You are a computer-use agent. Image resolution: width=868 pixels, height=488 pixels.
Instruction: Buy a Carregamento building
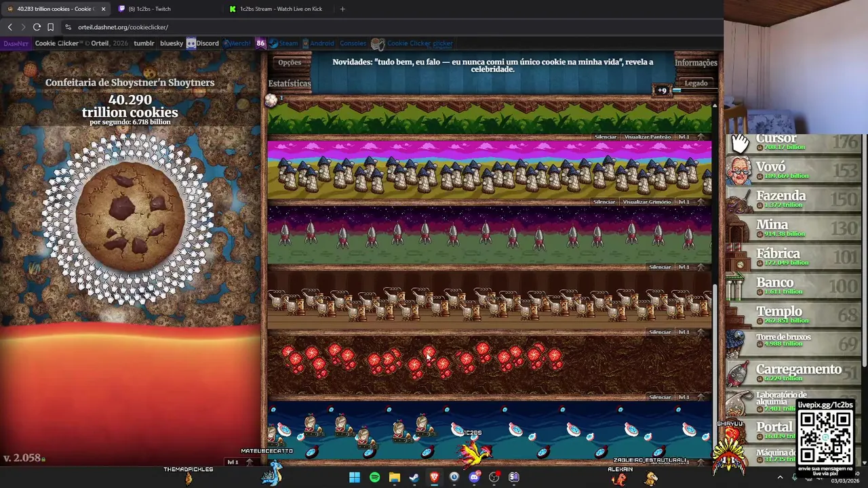tap(794, 373)
